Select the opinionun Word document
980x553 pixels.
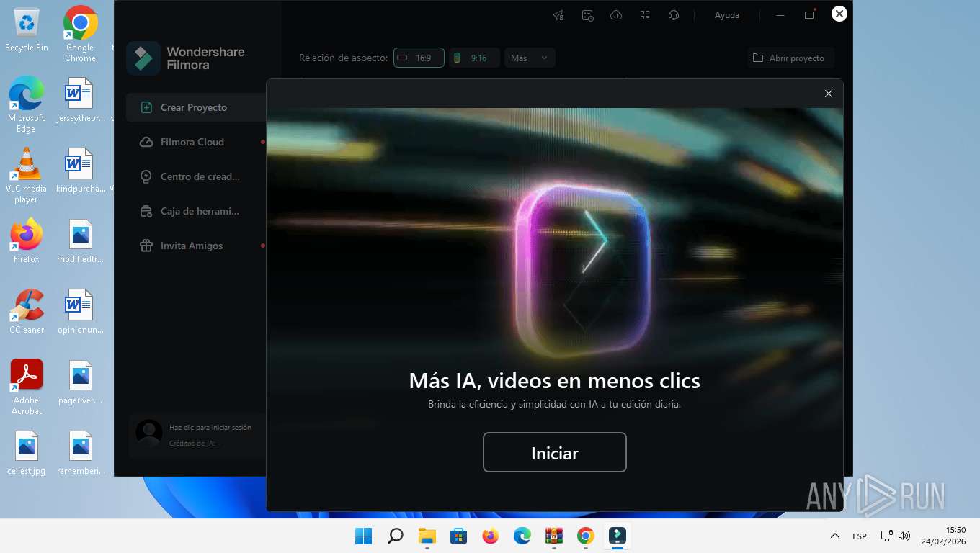(80, 311)
